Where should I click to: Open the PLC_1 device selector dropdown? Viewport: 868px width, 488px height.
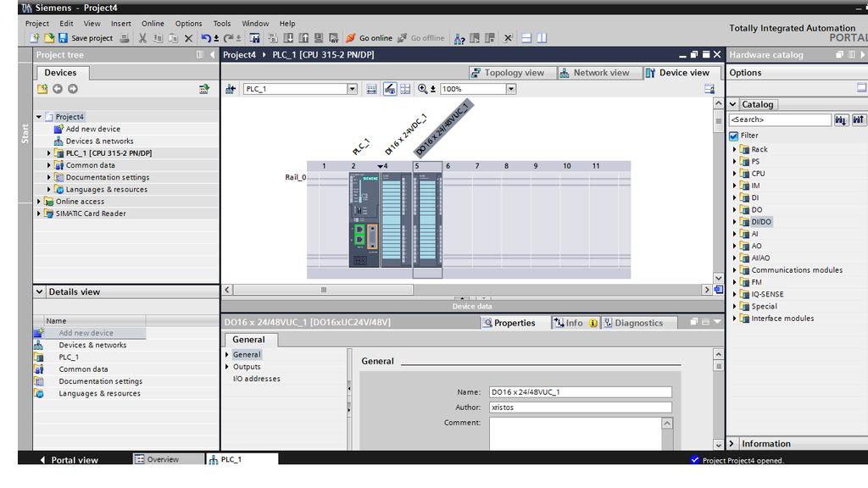(x=352, y=88)
